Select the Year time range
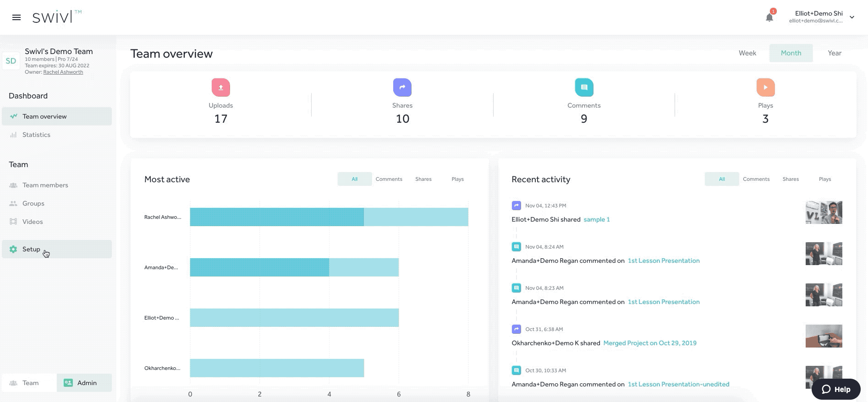The image size is (868, 402). point(834,53)
